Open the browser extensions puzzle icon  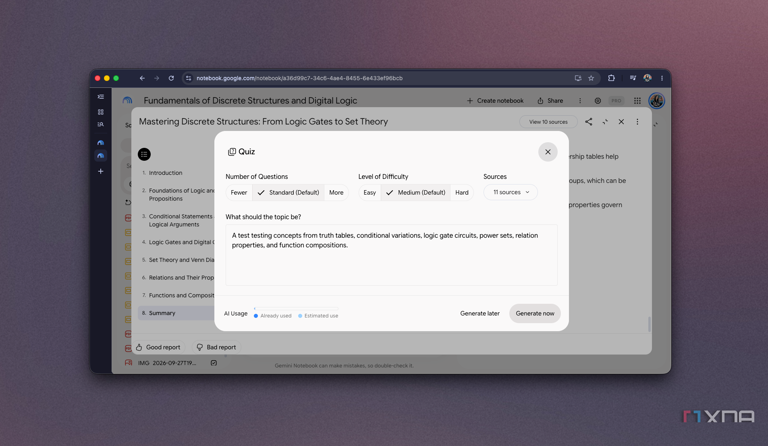(611, 78)
